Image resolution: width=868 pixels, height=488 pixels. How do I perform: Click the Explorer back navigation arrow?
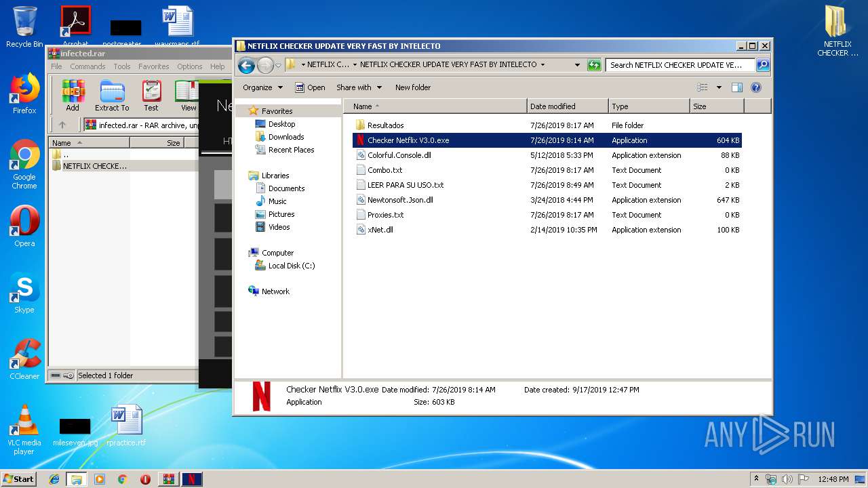point(246,65)
